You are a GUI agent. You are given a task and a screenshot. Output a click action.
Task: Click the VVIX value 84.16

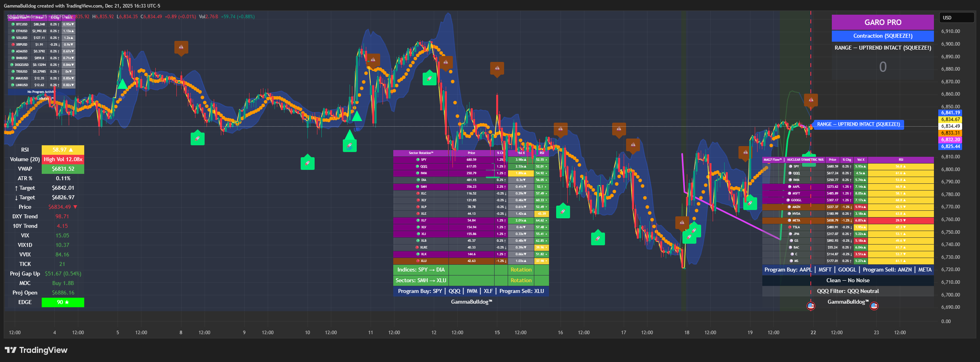tap(62, 254)
